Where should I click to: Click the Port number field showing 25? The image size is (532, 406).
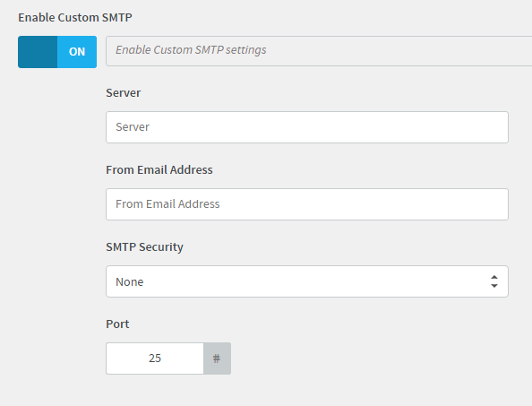tap(155, 358)
